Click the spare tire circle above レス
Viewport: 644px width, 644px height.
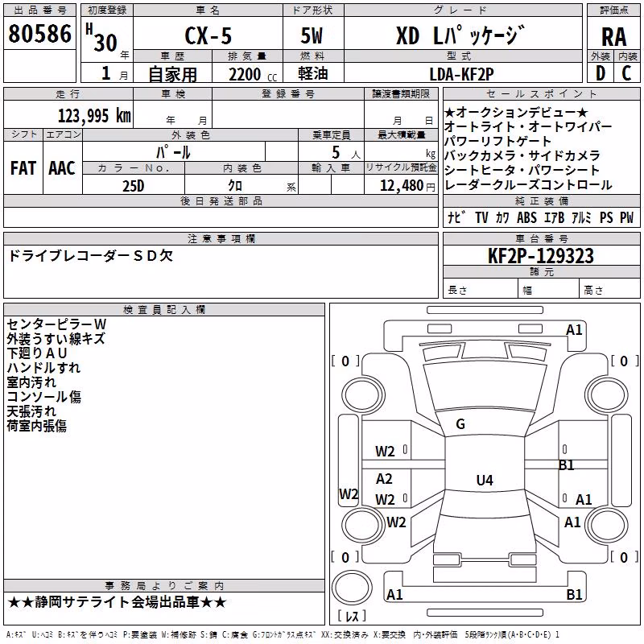352,588
